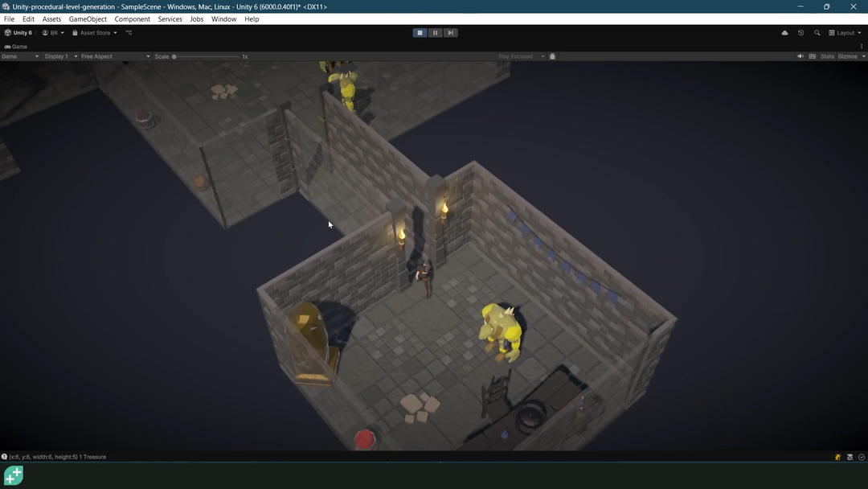The height and width of the screenshot is (489, 868).
Task: Toggle Stats overlay in Game view
Action: [x=827, y=56]
